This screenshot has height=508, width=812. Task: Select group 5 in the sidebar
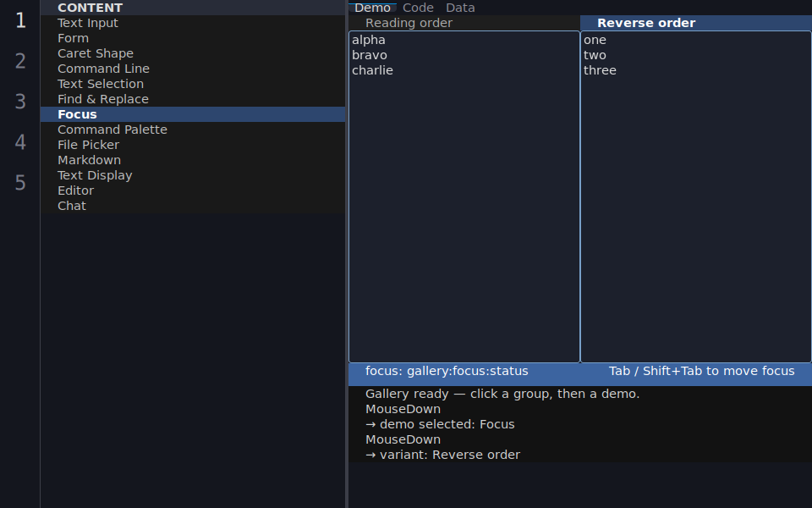pyautogui.click(x=20, y=183)
